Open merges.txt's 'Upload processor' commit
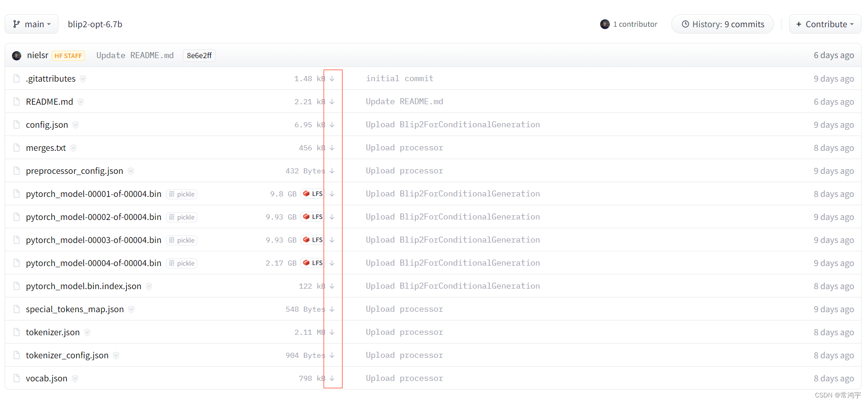 [x=404, y=148]
